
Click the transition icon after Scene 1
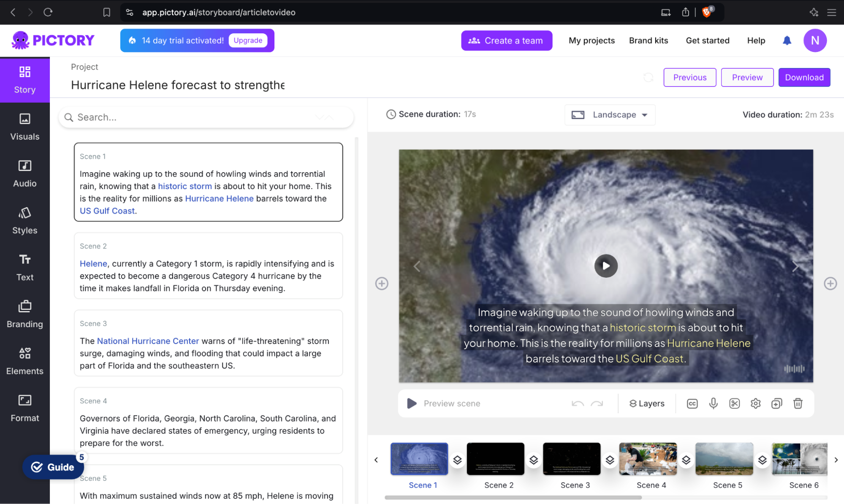pos(457,460)
